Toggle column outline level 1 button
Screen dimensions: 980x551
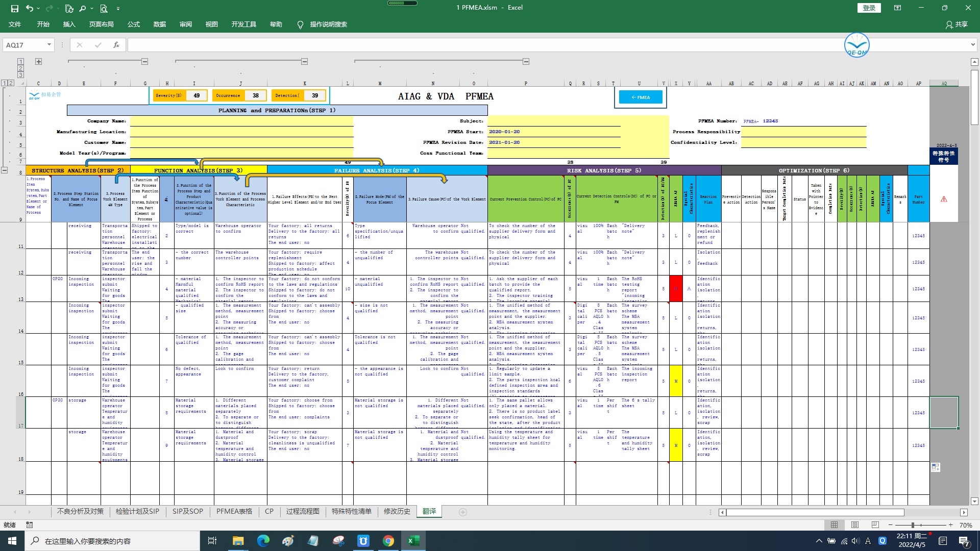tap(20, 62)
